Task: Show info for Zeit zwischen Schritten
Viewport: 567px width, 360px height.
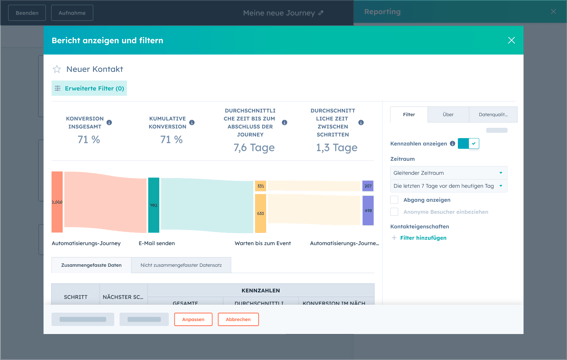Action: point(361,123)
